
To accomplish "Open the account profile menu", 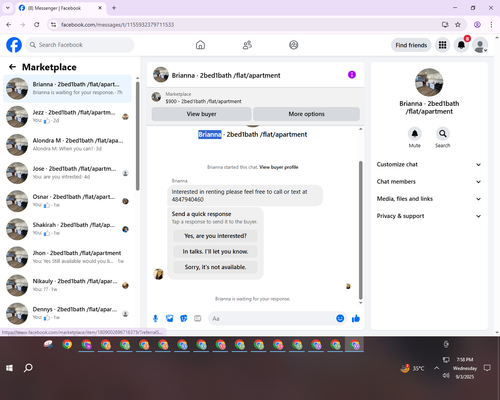I will pyautogui.click(x=480, y=45).
